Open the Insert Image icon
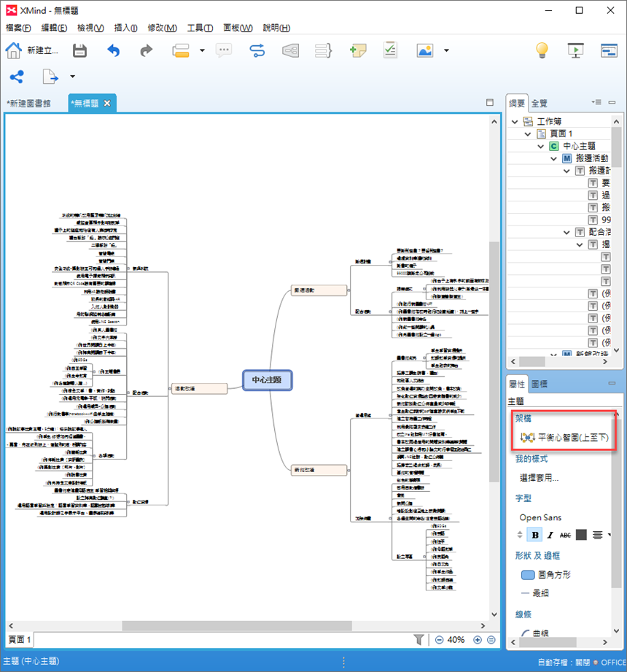 424,50
